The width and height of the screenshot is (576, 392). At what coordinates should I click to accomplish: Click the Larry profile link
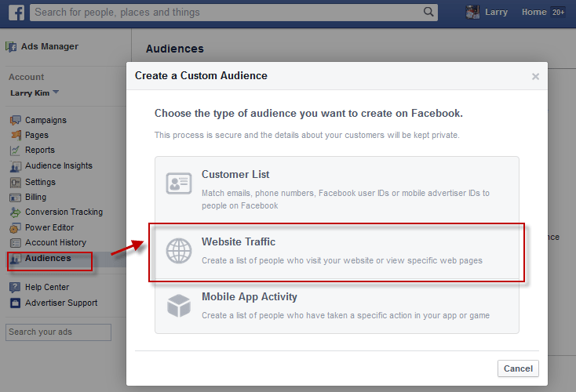click(x=496, y=12)
